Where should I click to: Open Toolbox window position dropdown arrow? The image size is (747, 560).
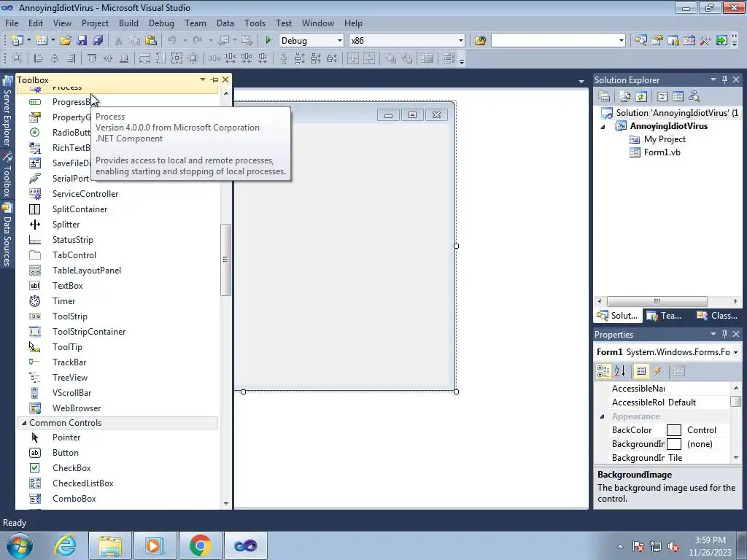[x=203, y=79]
